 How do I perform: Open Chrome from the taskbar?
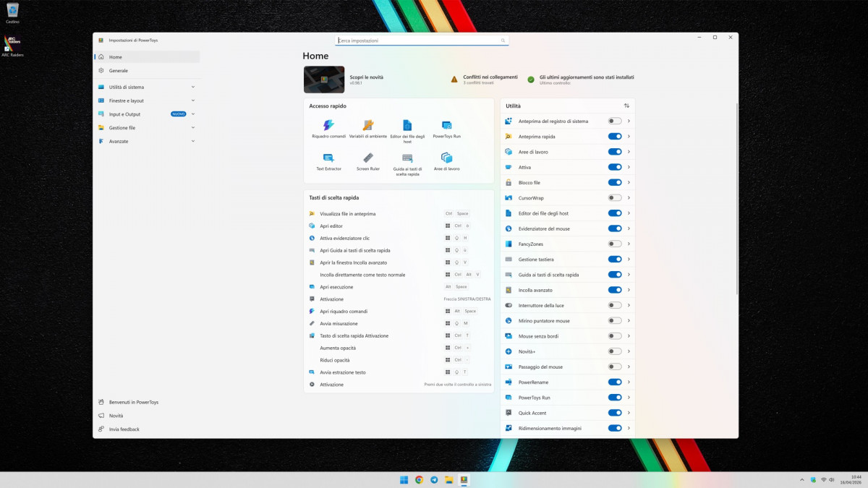(419, 479)
